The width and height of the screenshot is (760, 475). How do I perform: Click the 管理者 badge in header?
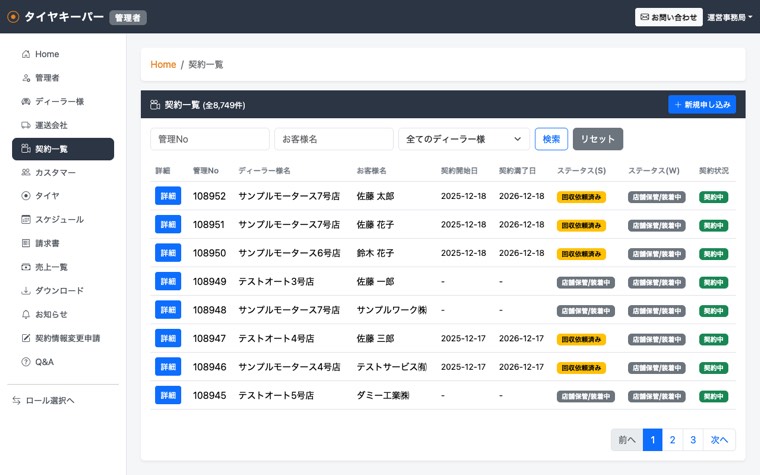(x=128, y=17)
